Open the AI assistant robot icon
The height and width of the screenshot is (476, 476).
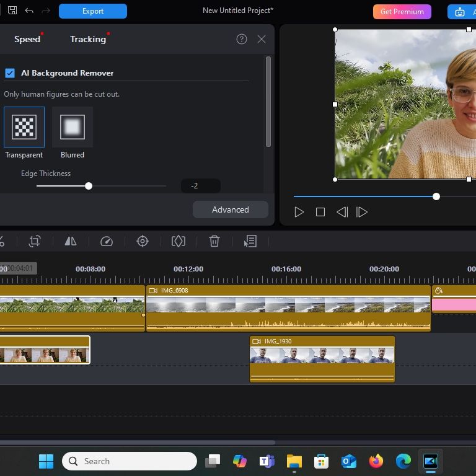coord(460,12)
